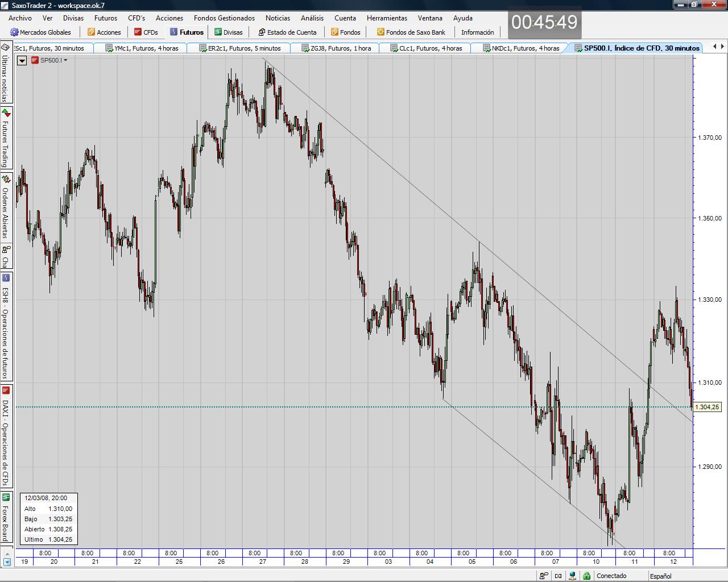
Task: Open the Fondos de Saxo Bank toolbar item
Action: point(411,32)
